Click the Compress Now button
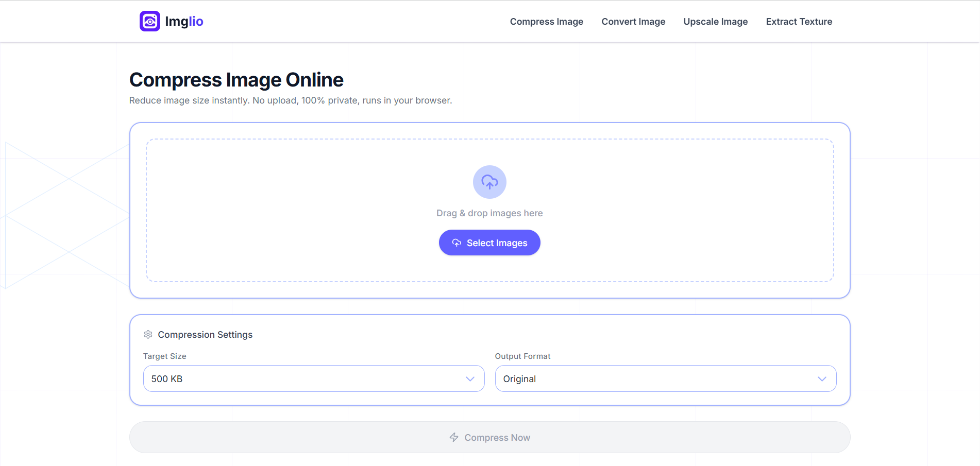 (x=489, y=437)
